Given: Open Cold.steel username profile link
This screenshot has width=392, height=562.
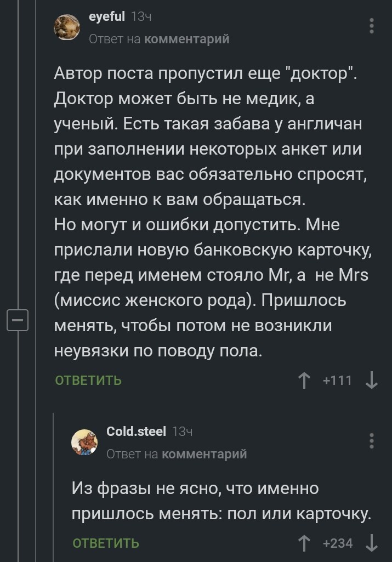Looking at the screenshot, I should [x=135, y=432].
